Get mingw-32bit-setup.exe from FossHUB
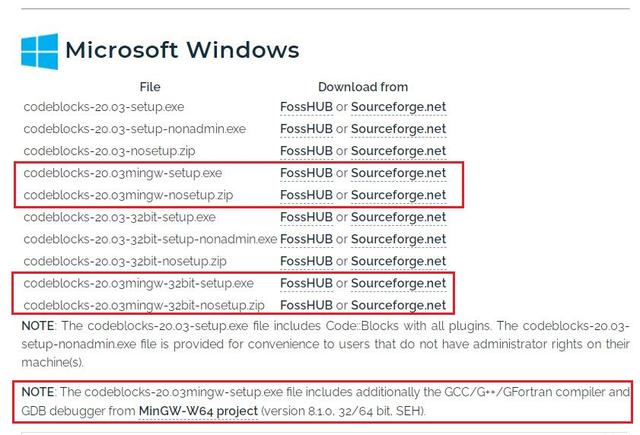 tap(307, 283)
